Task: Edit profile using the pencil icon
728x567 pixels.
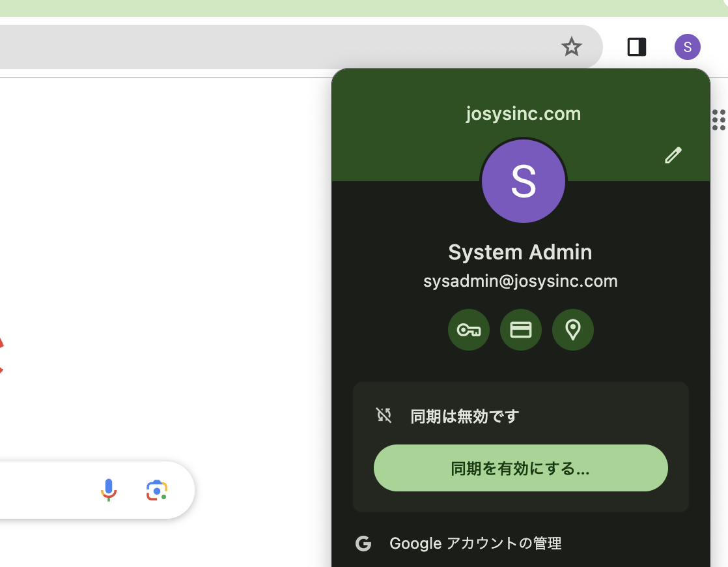Action: coord(673,155)
